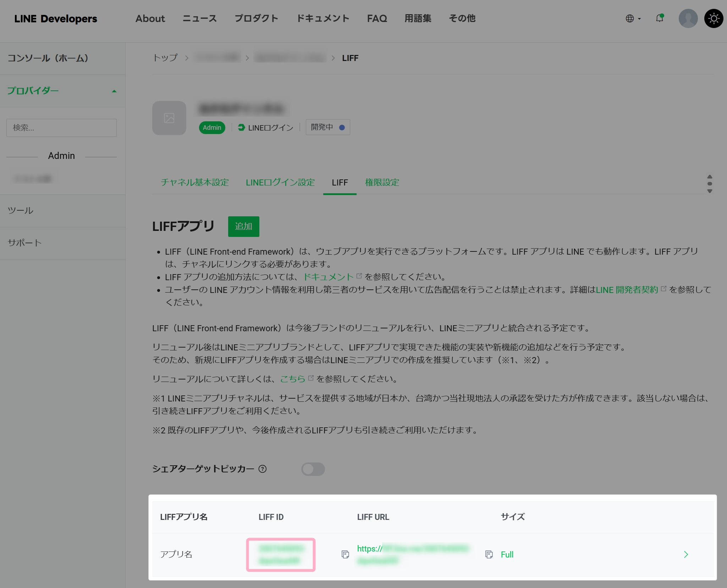This screenshot has width=727, height=588.
Task: Toggle the シェアターゲットピッカー switch
Action: (313, 469)
